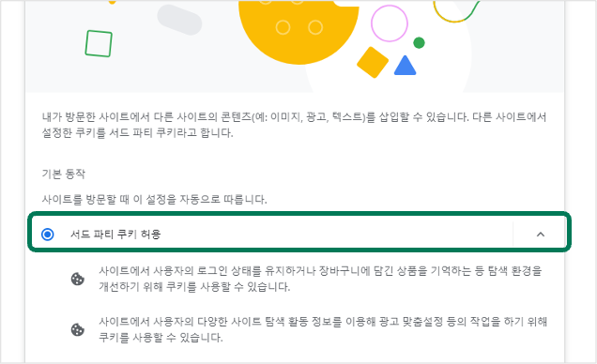Click the yellow diamond shape
The width and height of the screenshot is (597, 364).
(373, 62)
